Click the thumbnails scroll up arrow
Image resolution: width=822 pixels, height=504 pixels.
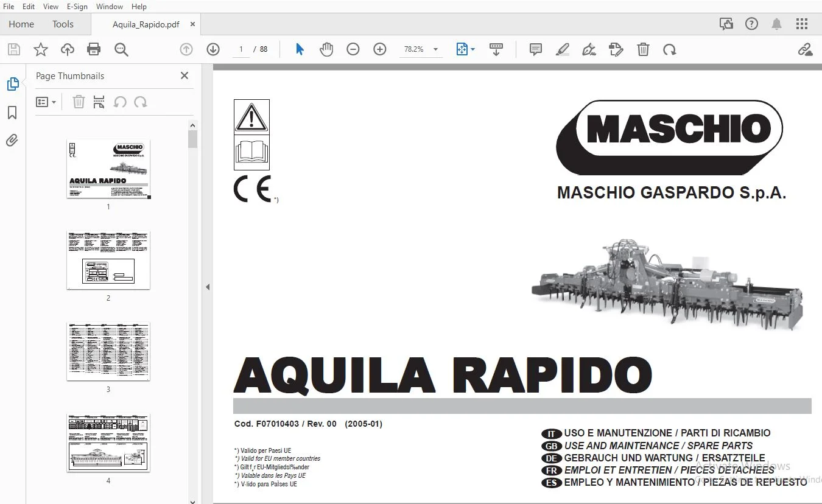(192, 125)
